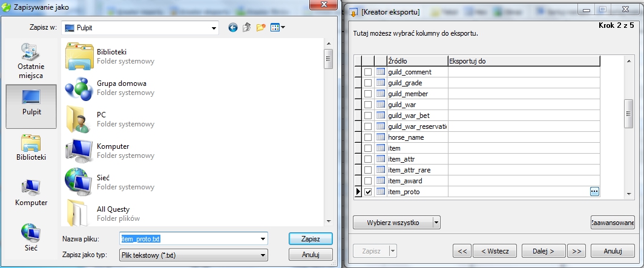The image size is (644, 268).
Task: Click the Wstecz button
Action: tap(495, 251)
